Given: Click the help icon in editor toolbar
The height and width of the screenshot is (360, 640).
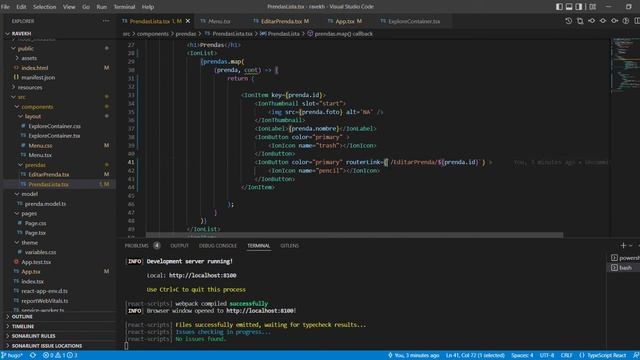Looking at the screenshot, I should tap(626, 21).
